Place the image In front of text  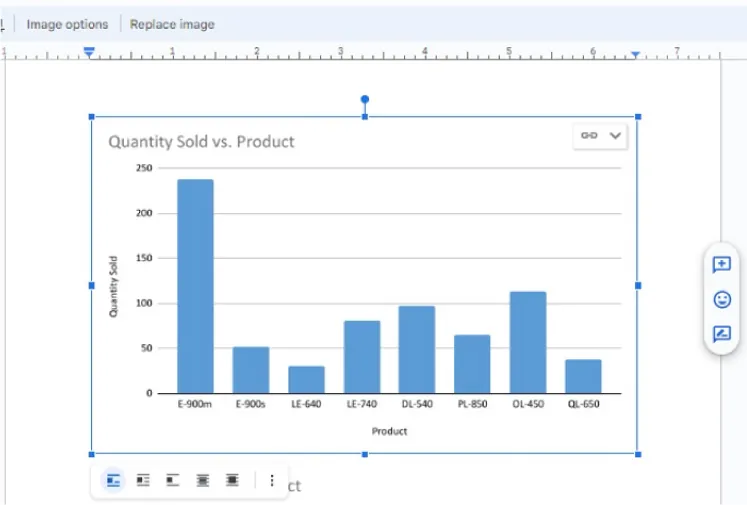coord(232,481)
